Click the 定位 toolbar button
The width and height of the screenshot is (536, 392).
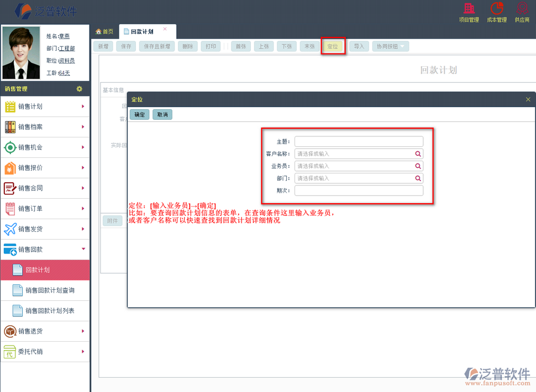[x=333, y=46]
